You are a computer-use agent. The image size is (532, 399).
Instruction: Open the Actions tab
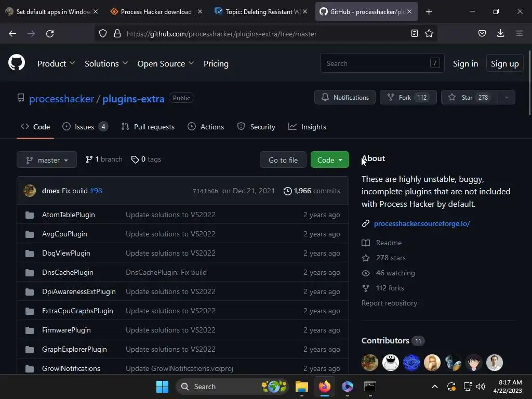[206, 127]
